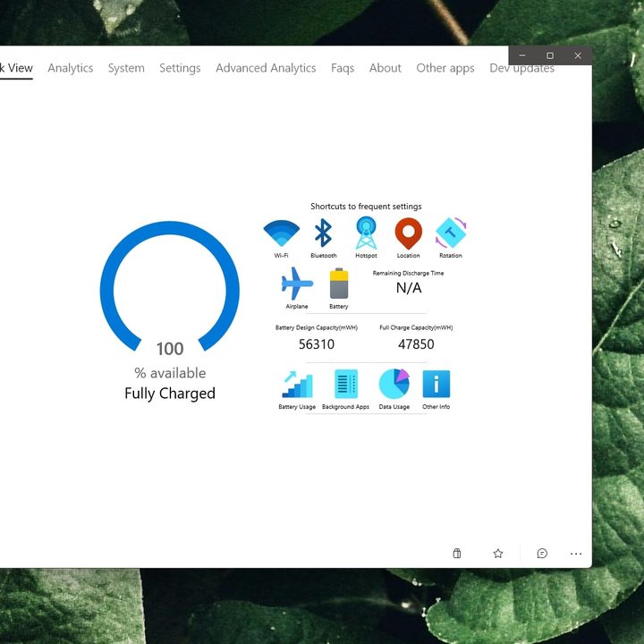The image size is (644, 644).
Task: Open the Background Apps shortcut
Action: tap(346, 389)
